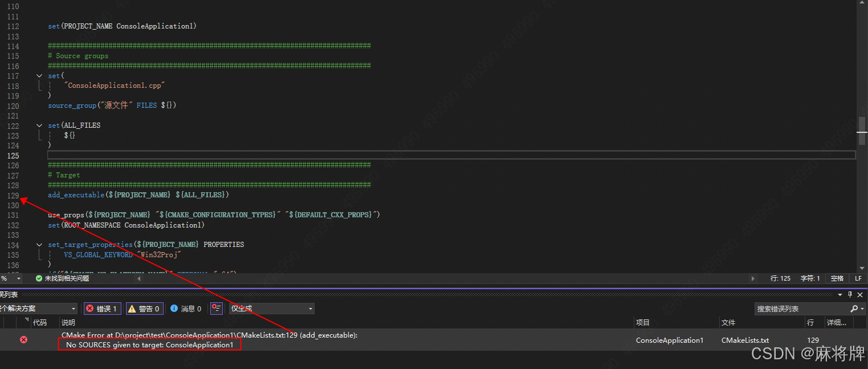Toggle the 警告 0 warnings filter
The image size is (868, 369).
[x=145, y=309]
